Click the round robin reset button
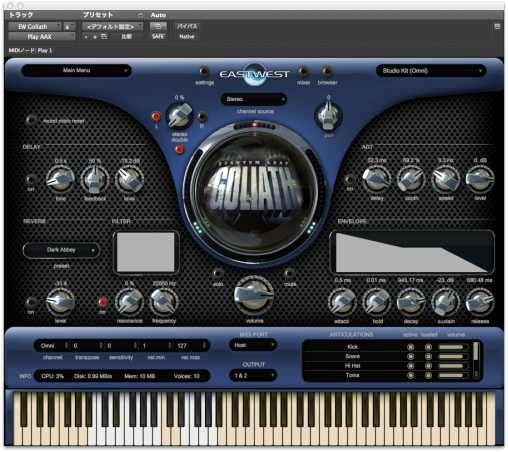Image resolution: width=508 pixels, height=452 pixels. click(31, 120)
